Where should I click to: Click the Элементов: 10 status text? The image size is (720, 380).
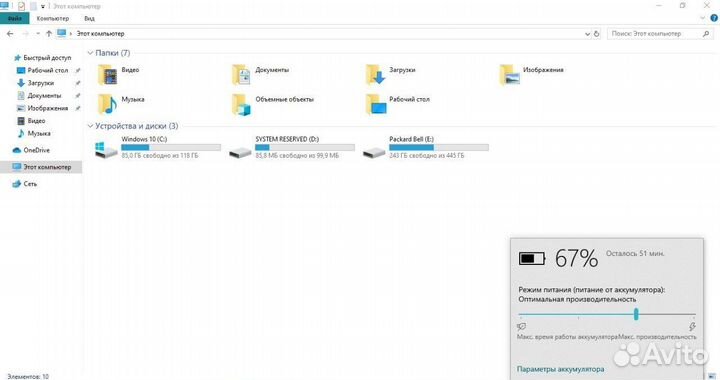click(28, 376)
